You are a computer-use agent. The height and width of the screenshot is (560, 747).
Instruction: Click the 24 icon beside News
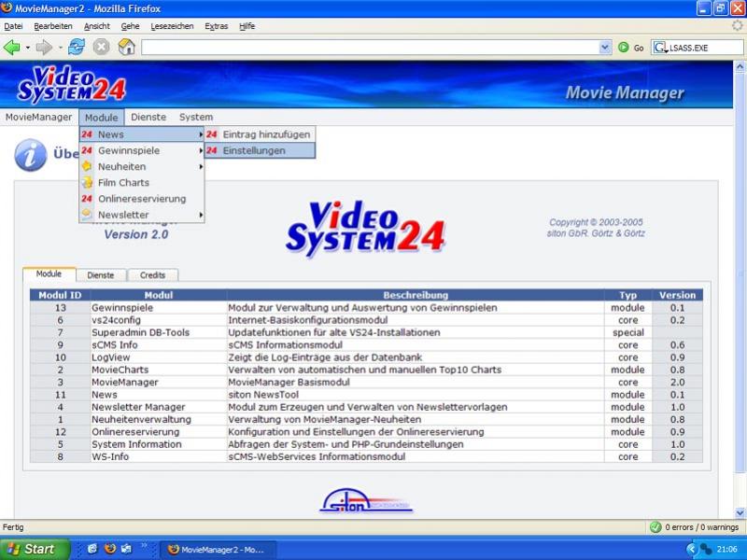pos(87,134)
